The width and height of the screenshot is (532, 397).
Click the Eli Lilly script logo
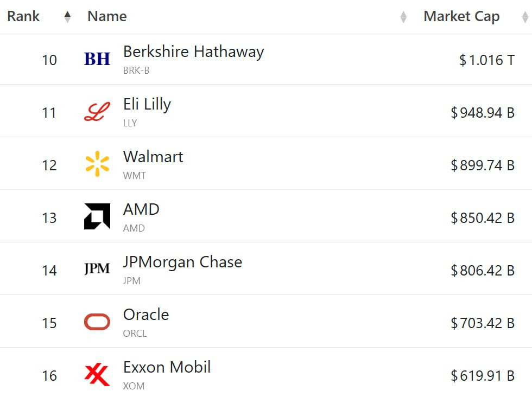coord(97,112)
